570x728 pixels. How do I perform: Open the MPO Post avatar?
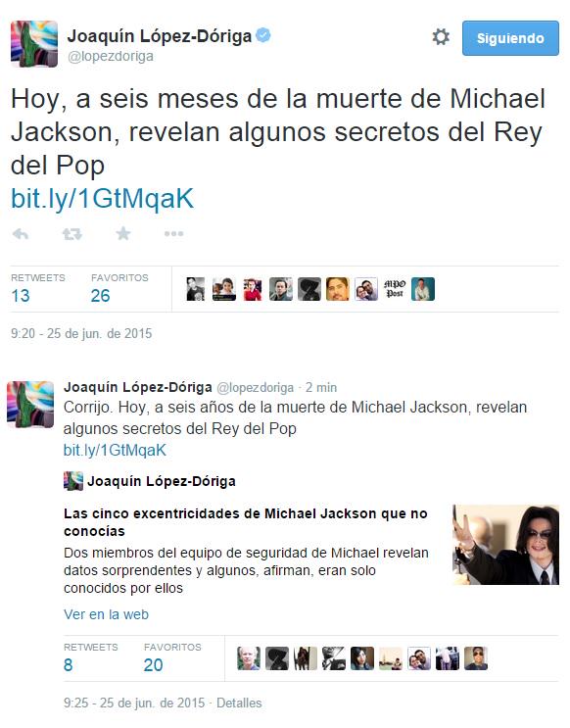(x=395, y=289)
